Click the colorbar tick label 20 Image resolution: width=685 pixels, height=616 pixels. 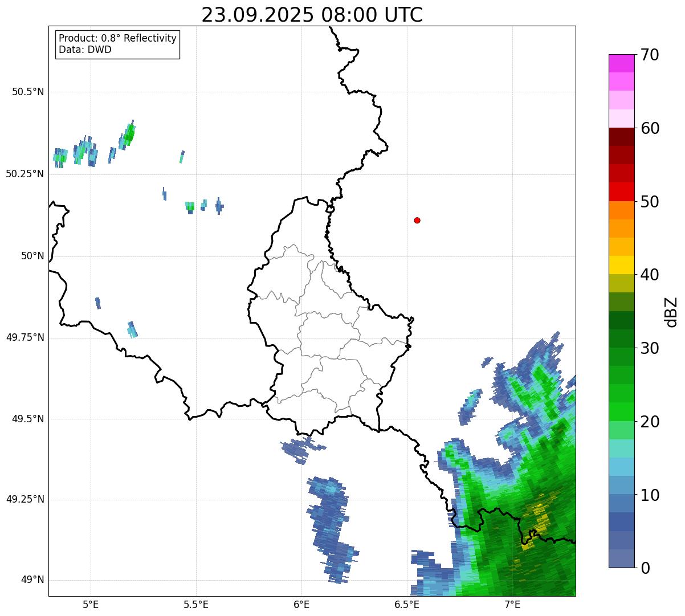(x=650, y=422)
